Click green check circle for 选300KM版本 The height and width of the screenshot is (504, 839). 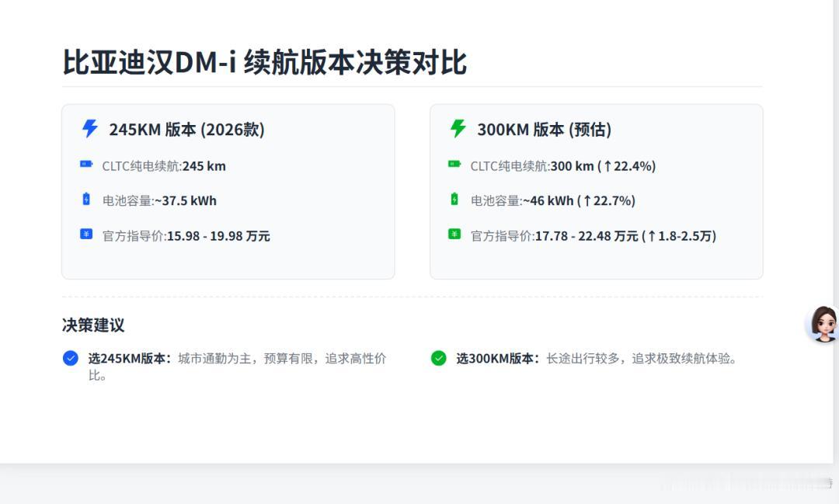(439, 358)
